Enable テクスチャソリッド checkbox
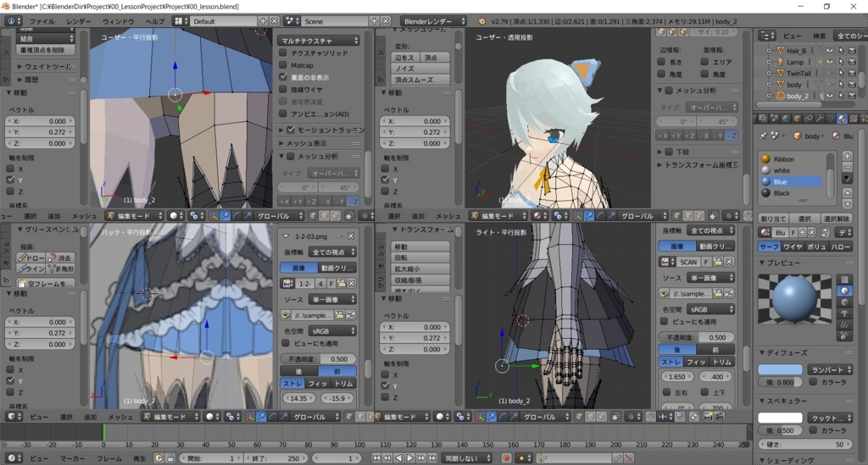The height and width of the screenshot is (465, 868). (x=283, y=53)
